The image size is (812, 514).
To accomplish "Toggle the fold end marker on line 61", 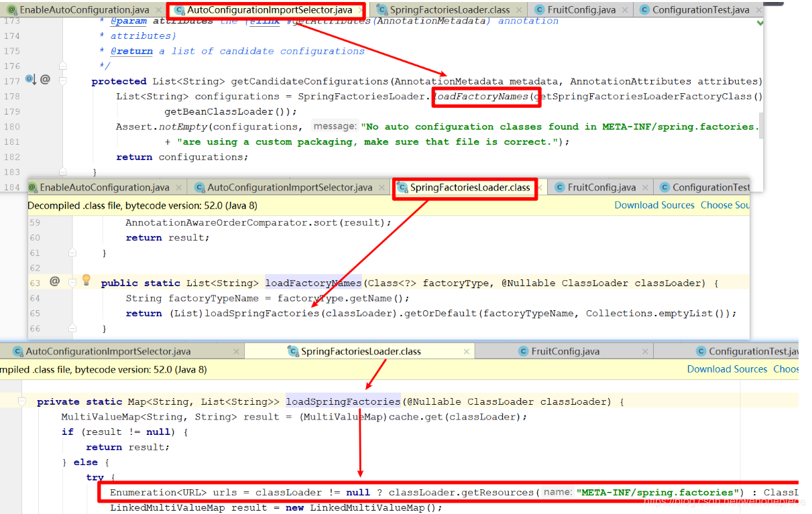I will pos(73,253).
